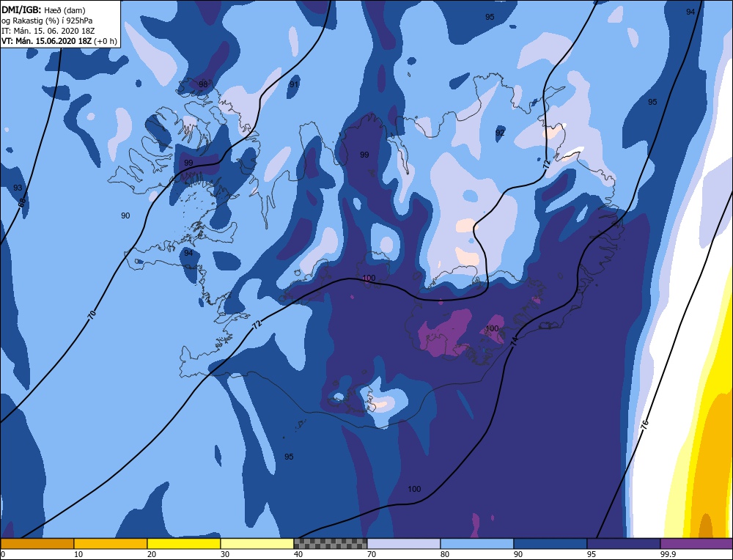Click the orange 10–20 legend swatch
The height and width of the screenshot is (560, 733).
111,543
